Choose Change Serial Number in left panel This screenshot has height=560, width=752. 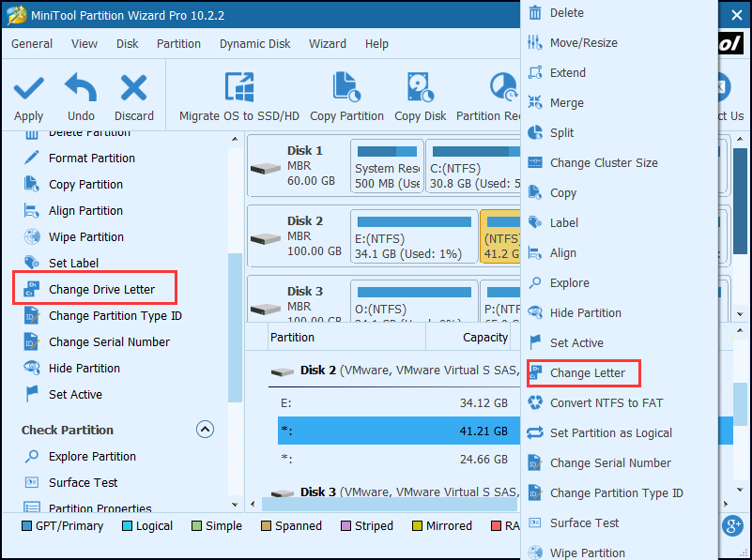(109, 342)
